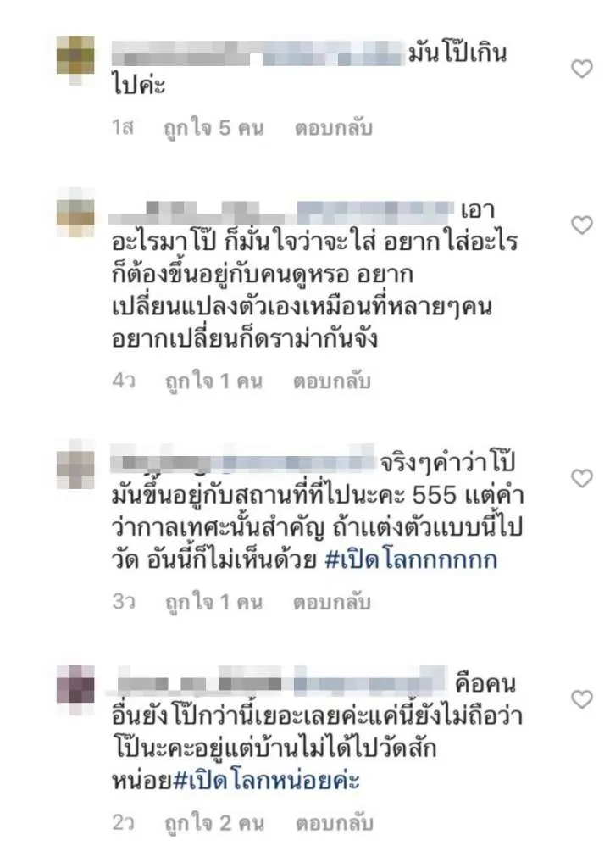The image size is (610, 868).
Task: Open the blurred username of the first commenter
Action: coord(258,54)
